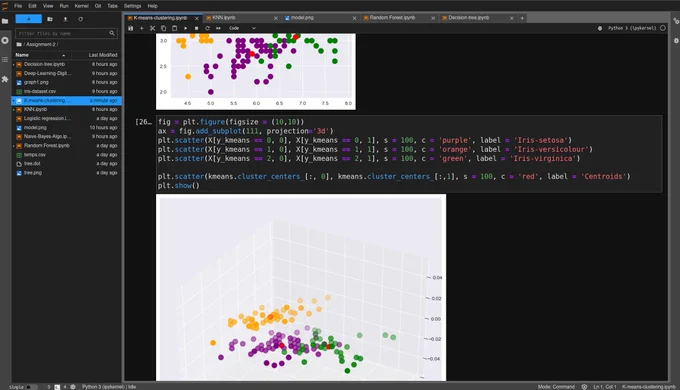The width and height of the screenshot is (680, 390).
Task: Open the Property Inspector right sidebar icon
Action: click(676, 21)
